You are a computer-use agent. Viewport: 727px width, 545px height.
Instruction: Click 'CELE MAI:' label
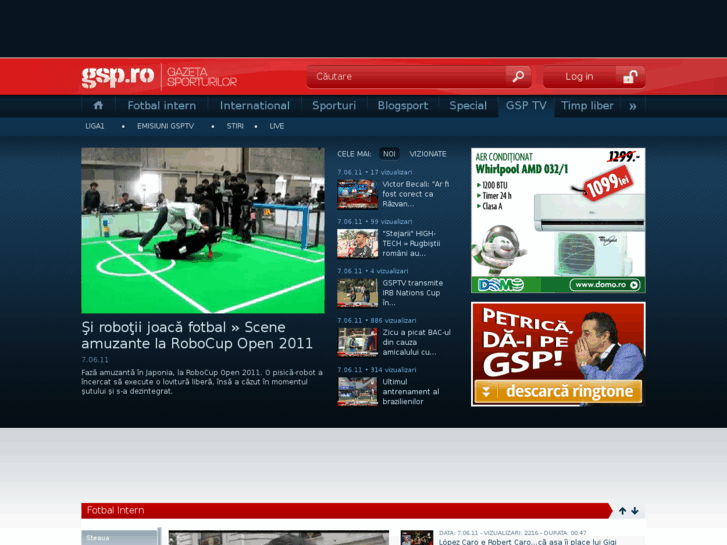(354, 154)
